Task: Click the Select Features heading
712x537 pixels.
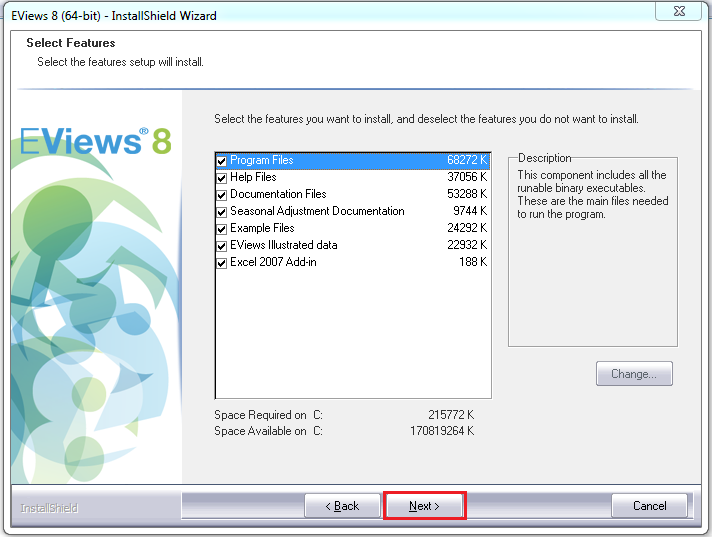Action: coord(71,43)
